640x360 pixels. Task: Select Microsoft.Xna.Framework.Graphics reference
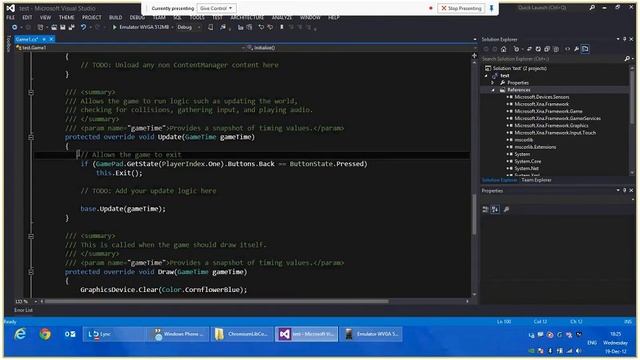(551, 126)
